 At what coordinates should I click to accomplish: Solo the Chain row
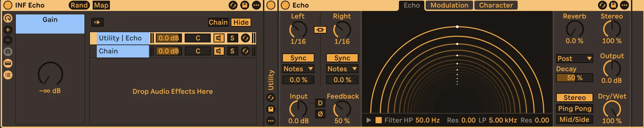click(x=232, y=51)
